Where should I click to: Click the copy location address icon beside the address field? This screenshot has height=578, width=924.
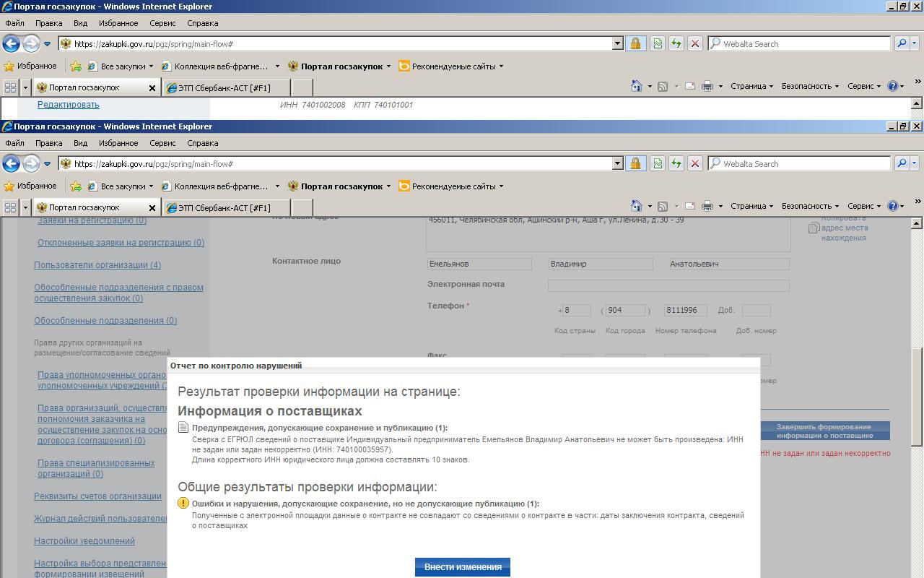pos(814,228)
